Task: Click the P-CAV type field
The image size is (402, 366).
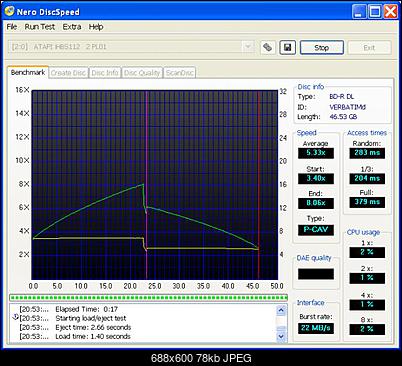Action: click(x=316, y=230)
